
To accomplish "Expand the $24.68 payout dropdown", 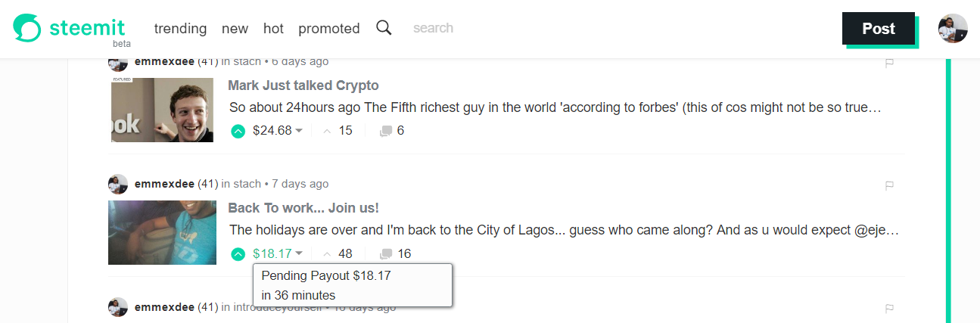I will click(x=299, y=131).
